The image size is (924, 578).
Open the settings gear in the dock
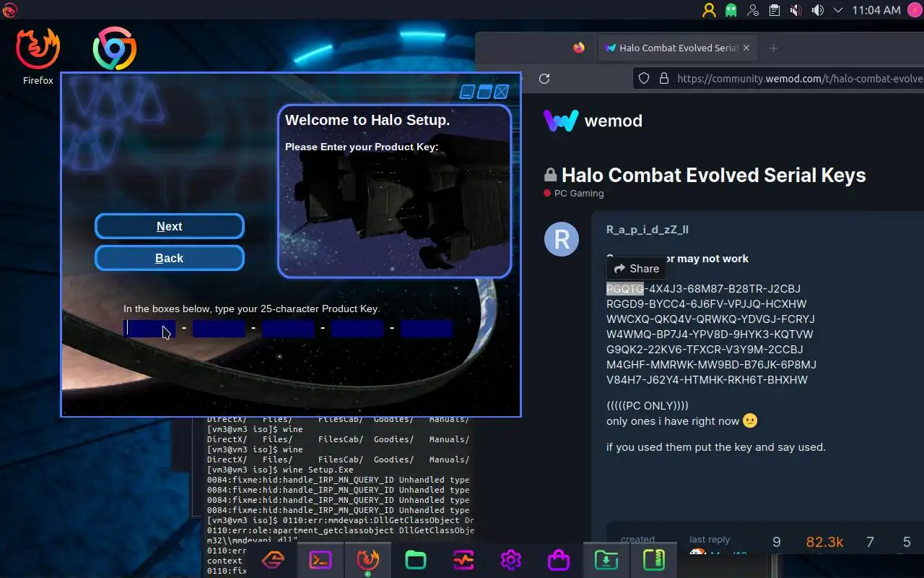tap(511, 560)
